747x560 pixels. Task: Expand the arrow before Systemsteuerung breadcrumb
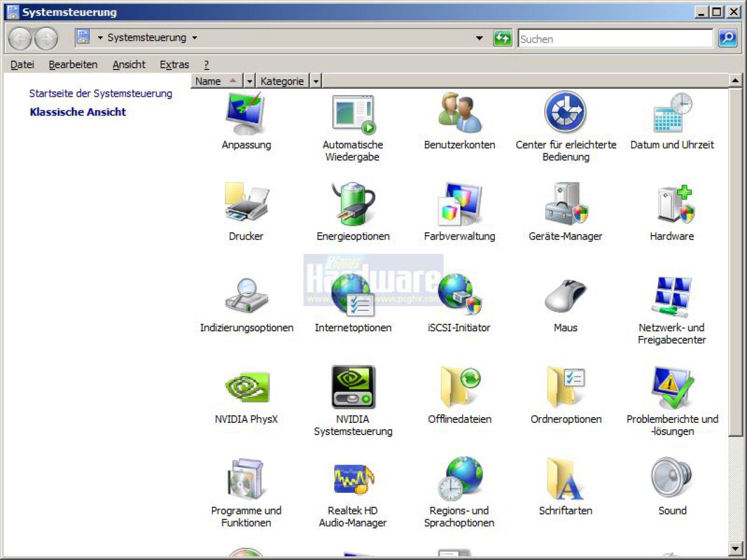[100, 38]
